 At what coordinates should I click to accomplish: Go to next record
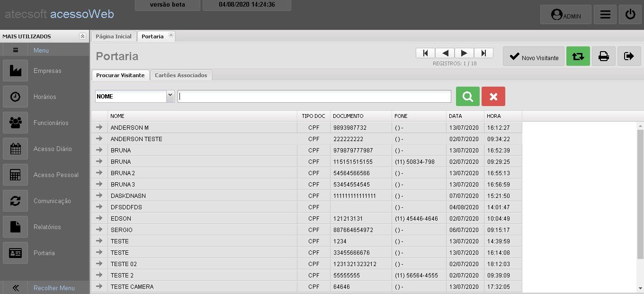click(x=464, y=53)
